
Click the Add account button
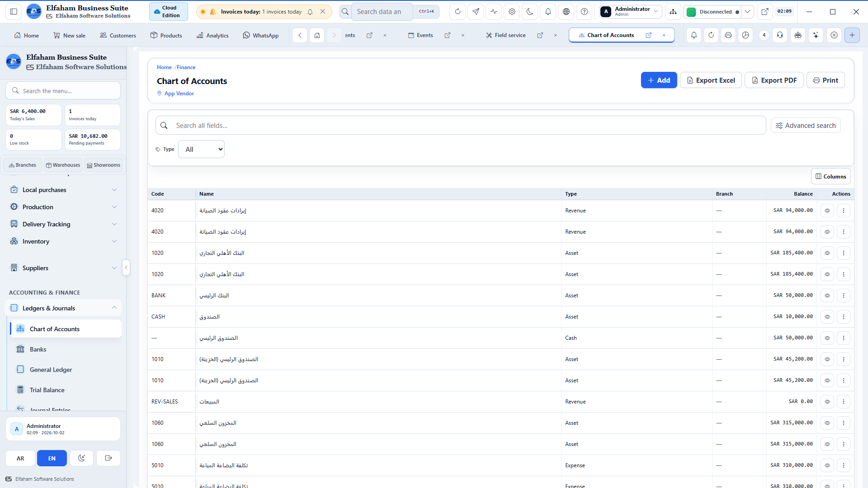pos(659,80)
